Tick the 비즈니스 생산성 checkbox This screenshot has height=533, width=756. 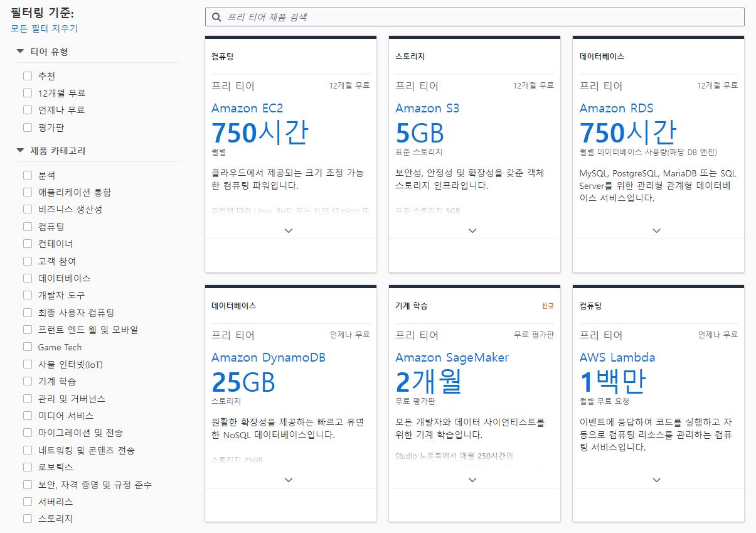(28, 209)
